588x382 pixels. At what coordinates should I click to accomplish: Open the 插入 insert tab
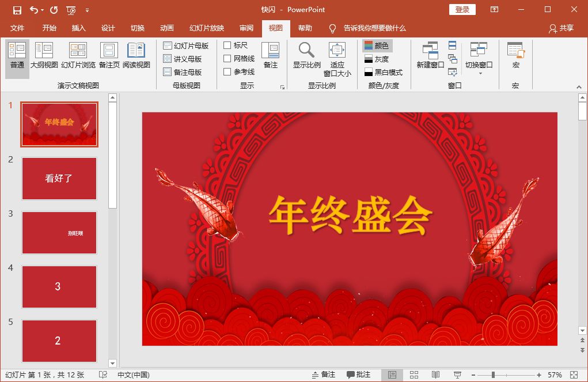[x=79, y=28]
